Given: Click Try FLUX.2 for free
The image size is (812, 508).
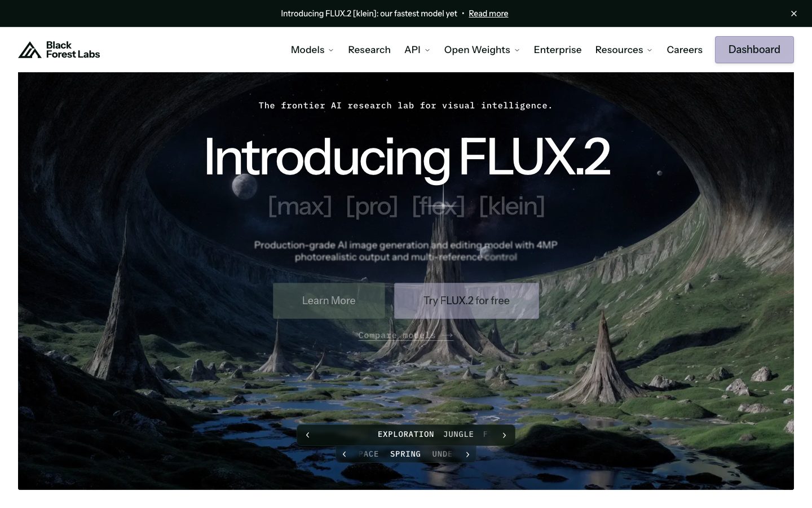Looking at the screenshot, I should pos(466,301).
